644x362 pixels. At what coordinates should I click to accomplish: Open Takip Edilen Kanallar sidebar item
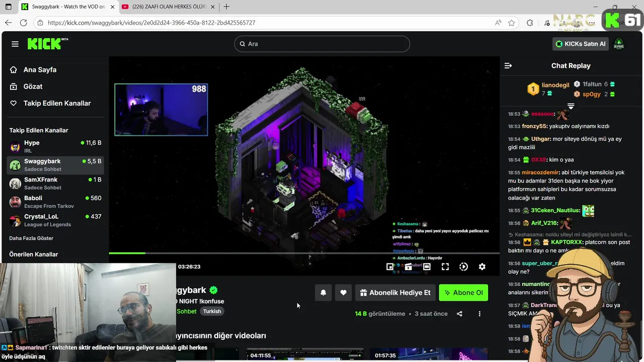coord(57,103)
